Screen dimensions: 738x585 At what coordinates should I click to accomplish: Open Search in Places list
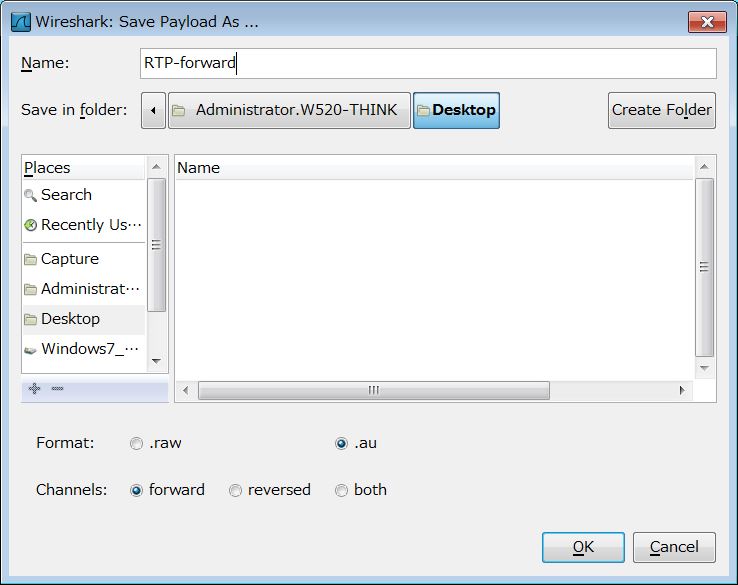(84, 194)
